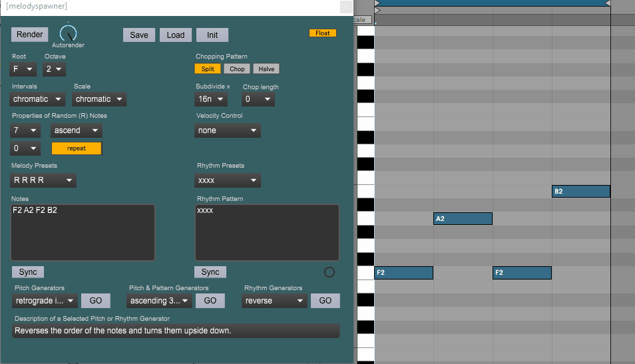635x364 pixels.
Task: Click the loop end marker triangle
Action: [608, 3]
